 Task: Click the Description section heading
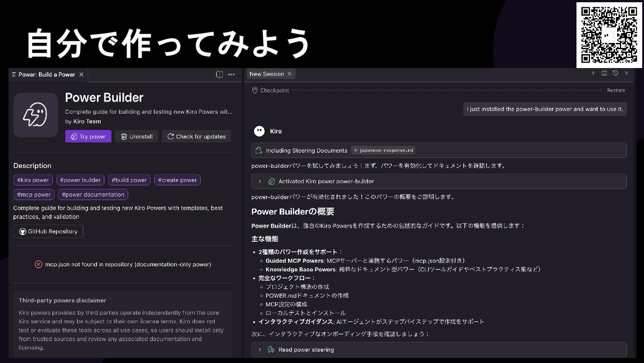[32, 166]
